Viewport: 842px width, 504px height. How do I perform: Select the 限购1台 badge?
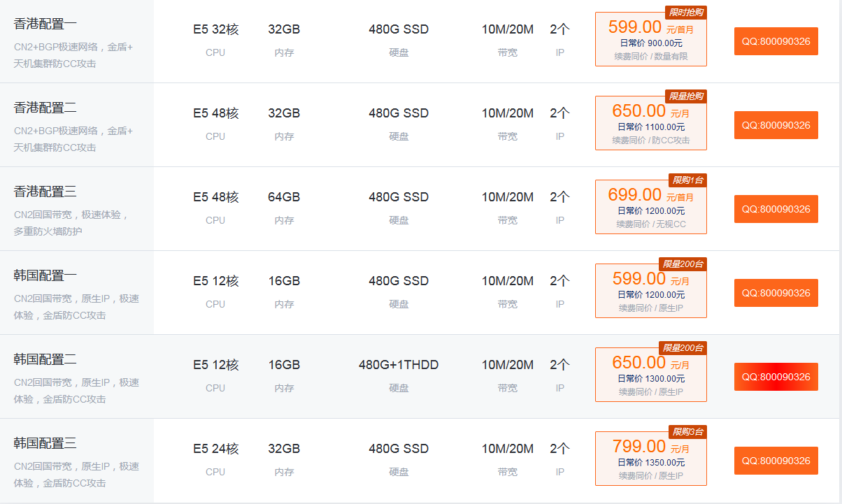click(x=687, y=180)
